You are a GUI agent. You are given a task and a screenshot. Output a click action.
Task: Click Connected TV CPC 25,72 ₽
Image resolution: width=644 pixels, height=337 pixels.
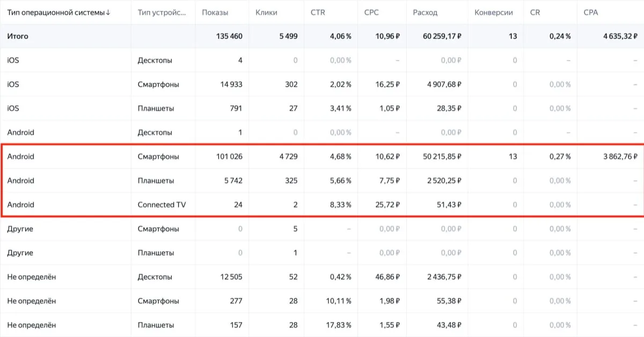coord(387,205)
